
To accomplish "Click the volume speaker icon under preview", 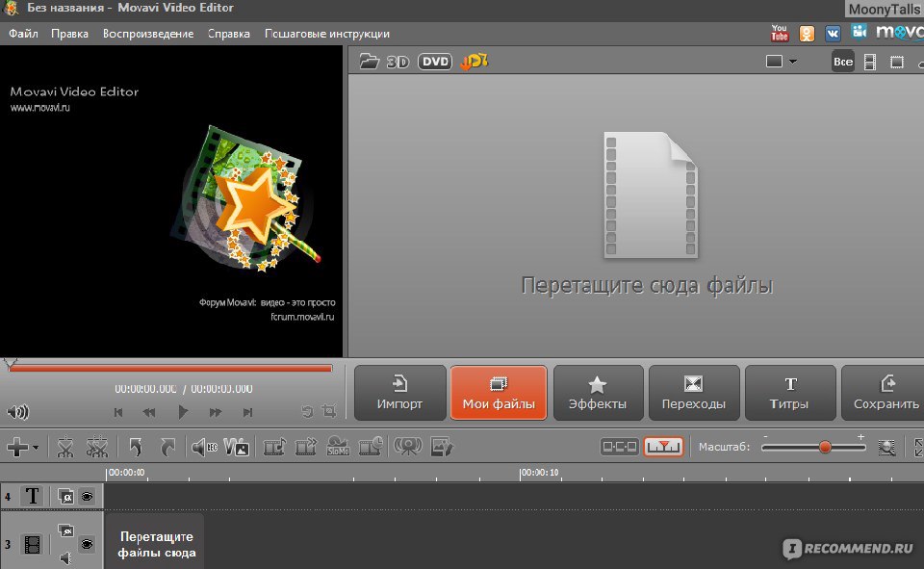I will click(17, 411).
